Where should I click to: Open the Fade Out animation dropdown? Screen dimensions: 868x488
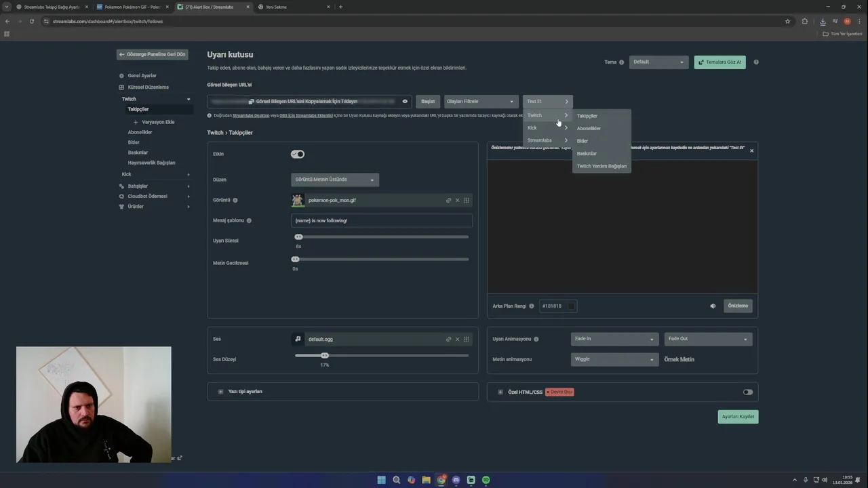point(708,339)
